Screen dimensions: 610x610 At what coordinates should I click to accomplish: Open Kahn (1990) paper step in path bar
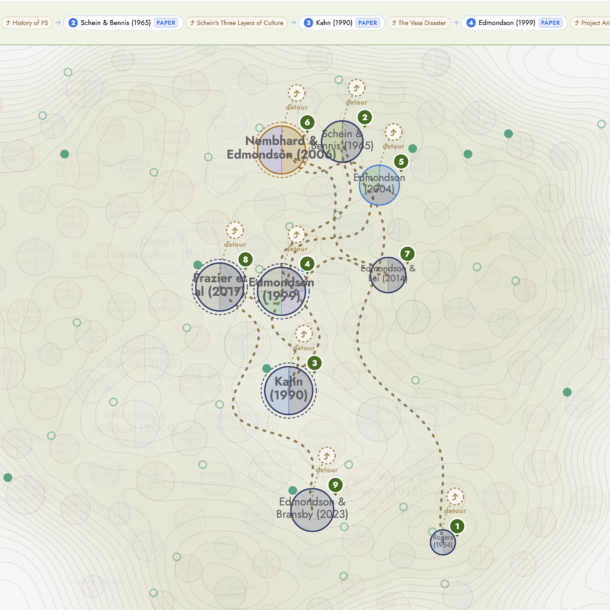point(342,23)
